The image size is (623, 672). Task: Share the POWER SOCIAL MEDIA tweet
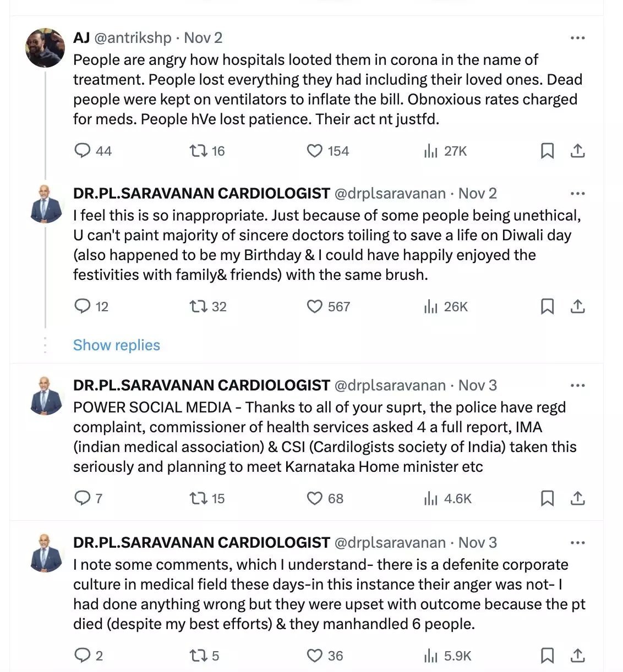coord(577,498)
